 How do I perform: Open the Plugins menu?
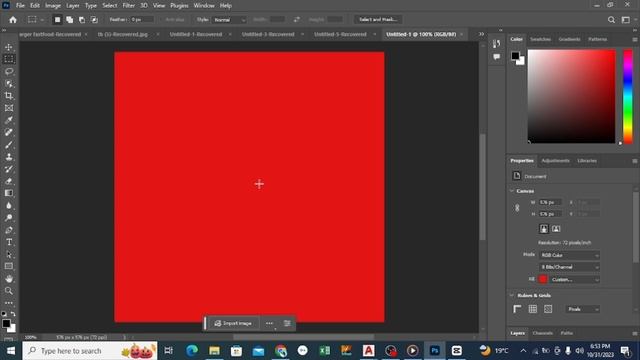(x=179, y=6)
